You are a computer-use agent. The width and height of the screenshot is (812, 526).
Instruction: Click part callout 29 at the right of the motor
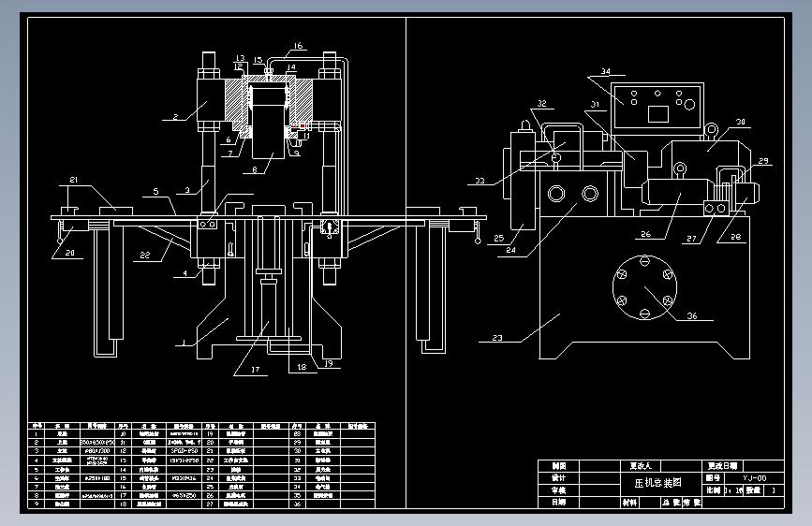[x=763, y=160]
